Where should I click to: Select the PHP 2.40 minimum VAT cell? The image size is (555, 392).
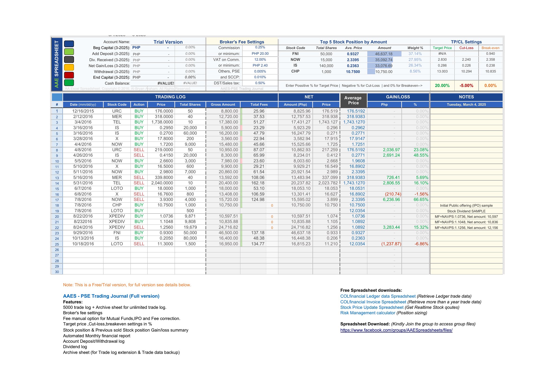point(260,65)
